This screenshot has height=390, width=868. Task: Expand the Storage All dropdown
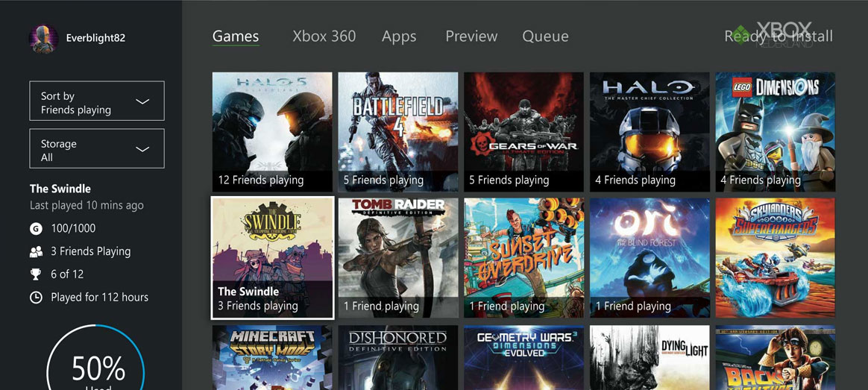pyautogui.click(x=97, y=149)
